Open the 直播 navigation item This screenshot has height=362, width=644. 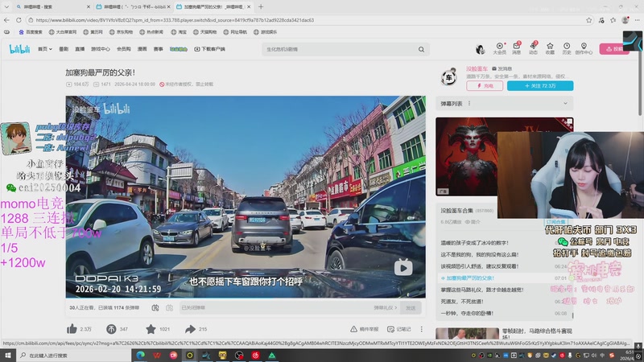point(80,49)
